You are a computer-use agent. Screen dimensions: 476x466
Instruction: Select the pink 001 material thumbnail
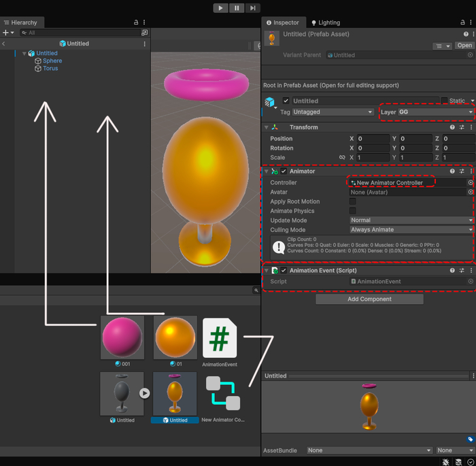point(122,337)
